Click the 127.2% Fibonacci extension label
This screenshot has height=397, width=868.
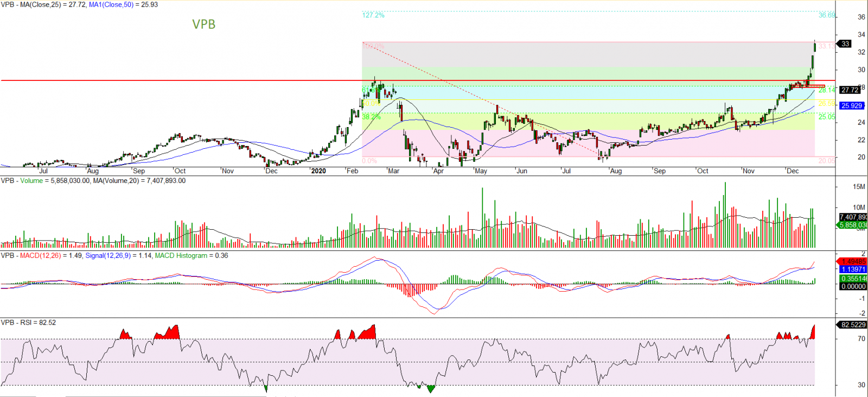373,15
